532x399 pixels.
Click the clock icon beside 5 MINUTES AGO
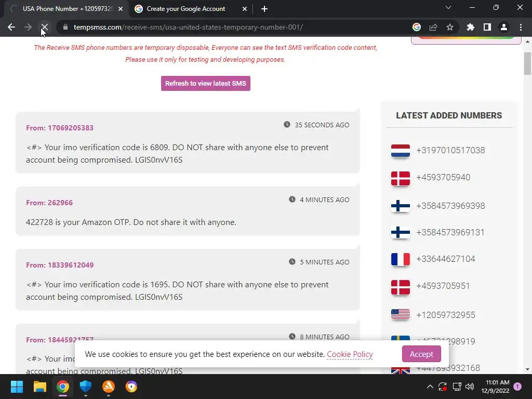point(292,262)
